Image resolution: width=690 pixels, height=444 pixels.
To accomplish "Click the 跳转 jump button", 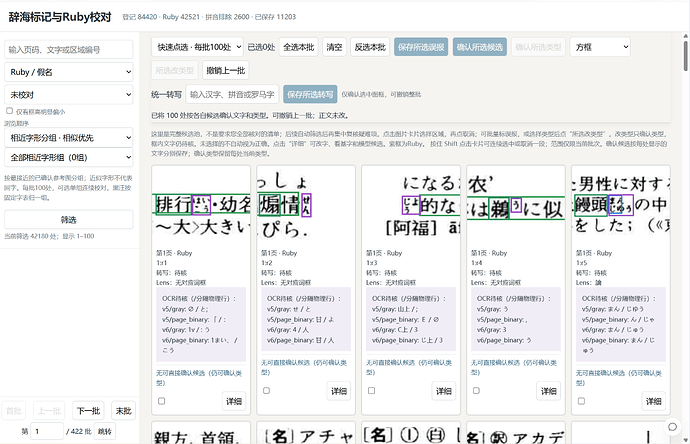I will 105,431.
